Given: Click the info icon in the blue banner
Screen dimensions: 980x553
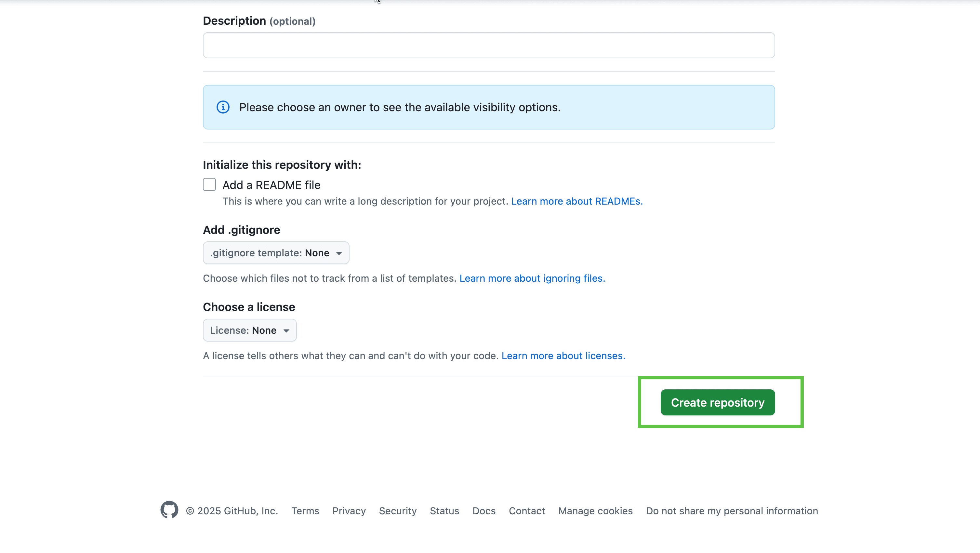Looking at the screenshot, I should click(x=223, y=107).
